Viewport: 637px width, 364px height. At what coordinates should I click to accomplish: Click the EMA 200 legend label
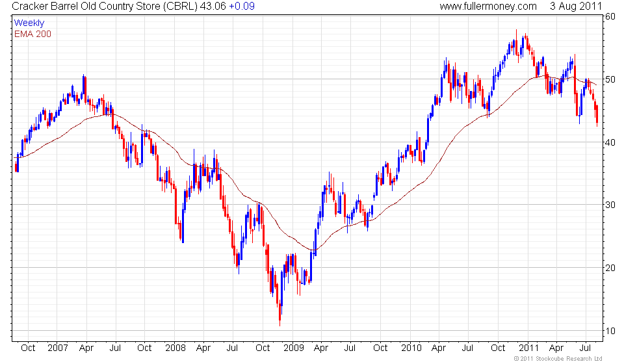pyautogui.click(x=32, y=34)
